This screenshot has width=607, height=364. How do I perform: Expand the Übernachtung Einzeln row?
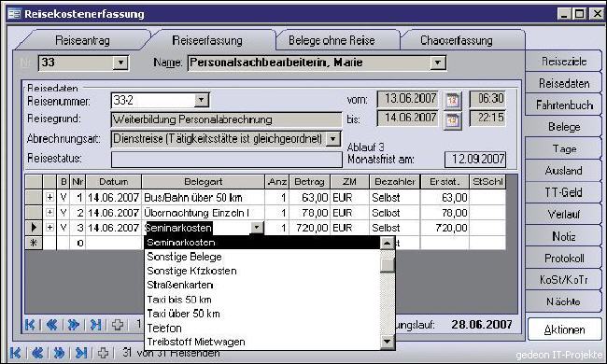(49, 213)
